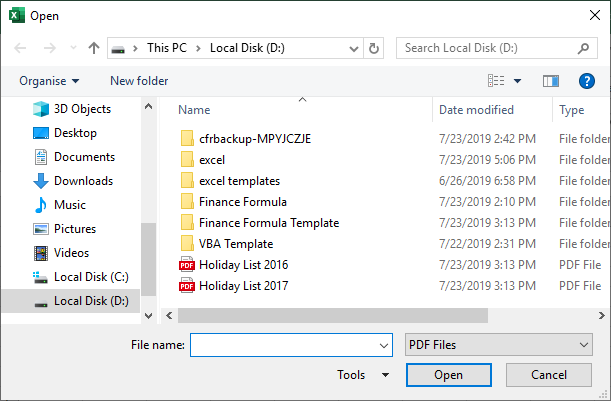
Task: Click the Up one level arrow
Action: 94,48
